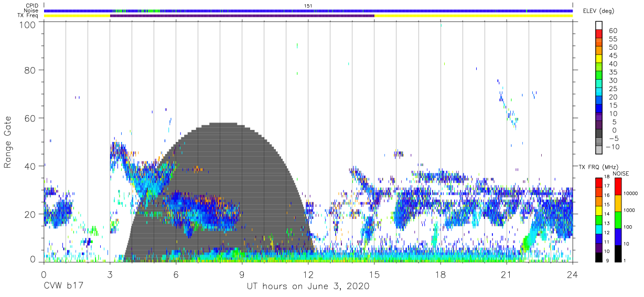Click the CPID value '151'

point(308,5)
